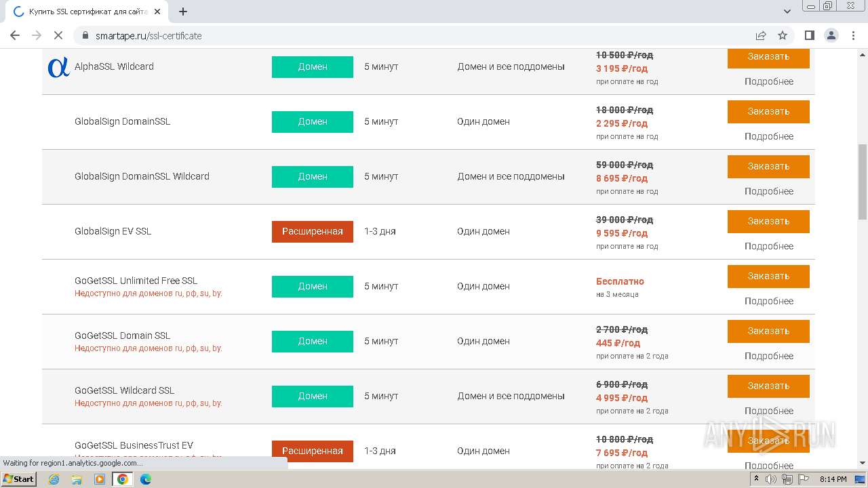Screen dimensions: 868x488
Task: Switch to the Chrome taskbar icon
Action: 123,479
